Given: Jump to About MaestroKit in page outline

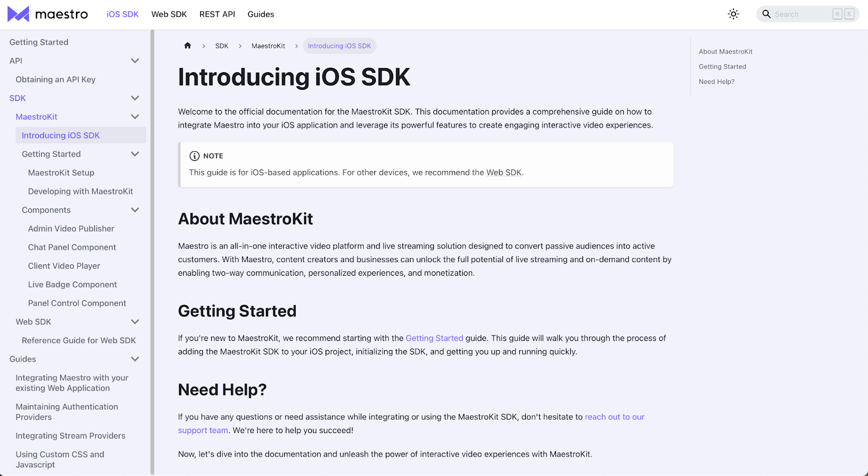Looking at the screenshot, I should click(725, 52).
